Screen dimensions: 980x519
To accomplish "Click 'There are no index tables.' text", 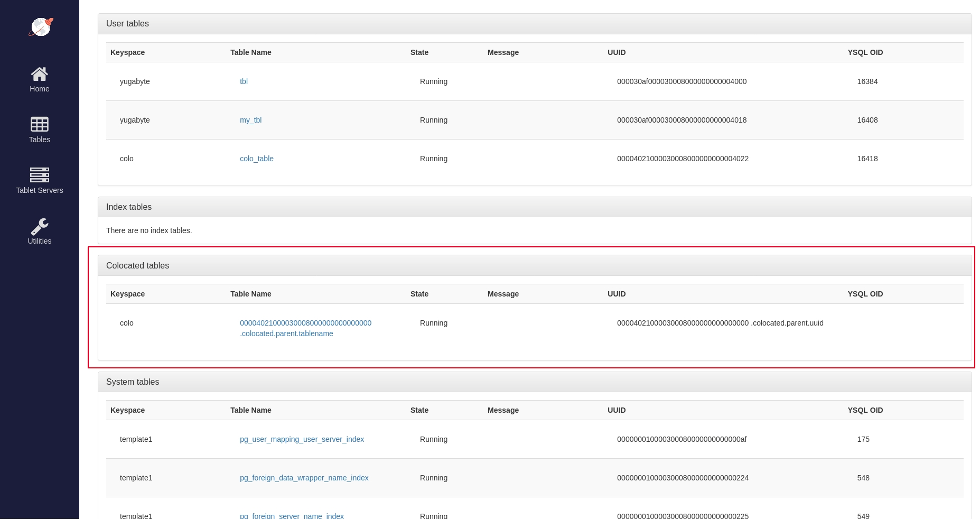I will tap(149, 230).
